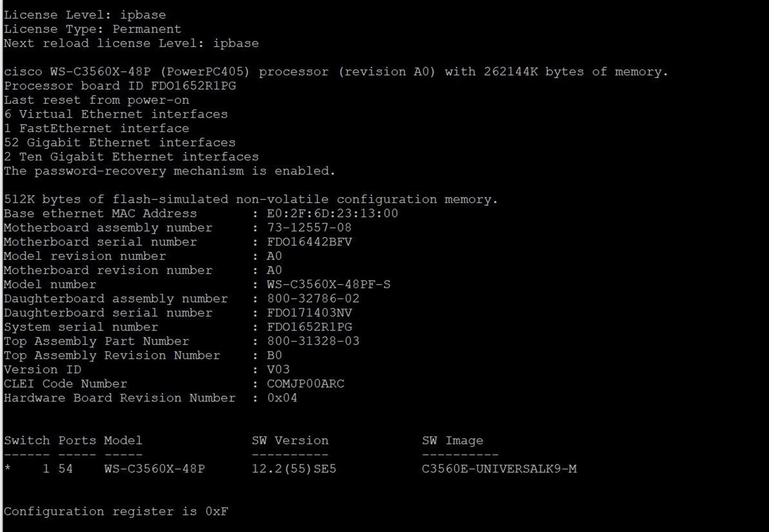The width and height of the screenshot is (769, 532).
Task: Select daughterboard serial number FDO171403NV
Action: 310,313
